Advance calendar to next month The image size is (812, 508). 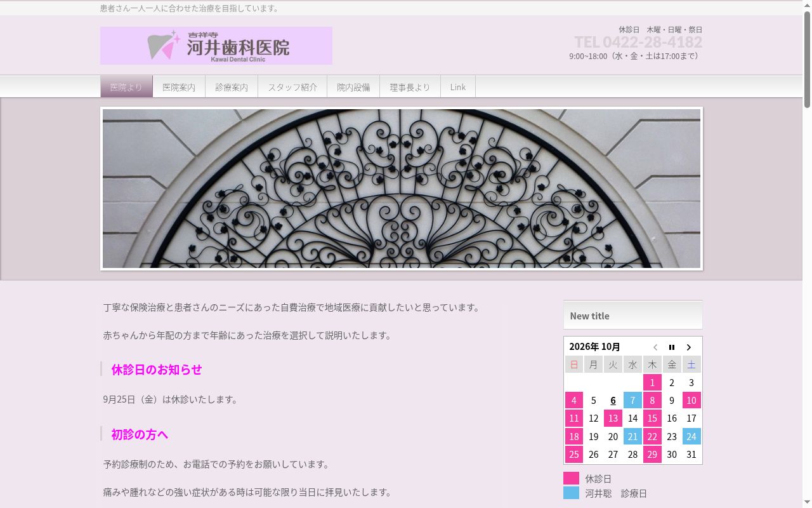[689, 347]
